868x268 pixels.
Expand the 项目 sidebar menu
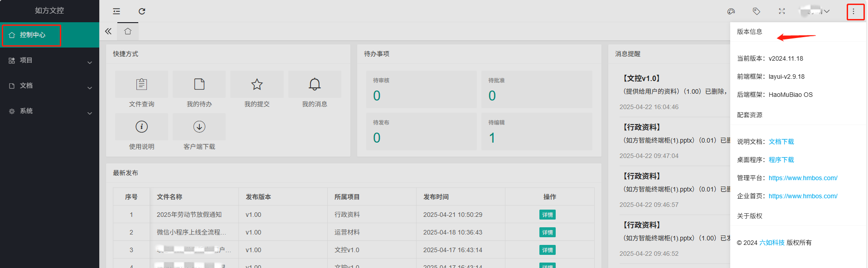click(x=49, y=61)
